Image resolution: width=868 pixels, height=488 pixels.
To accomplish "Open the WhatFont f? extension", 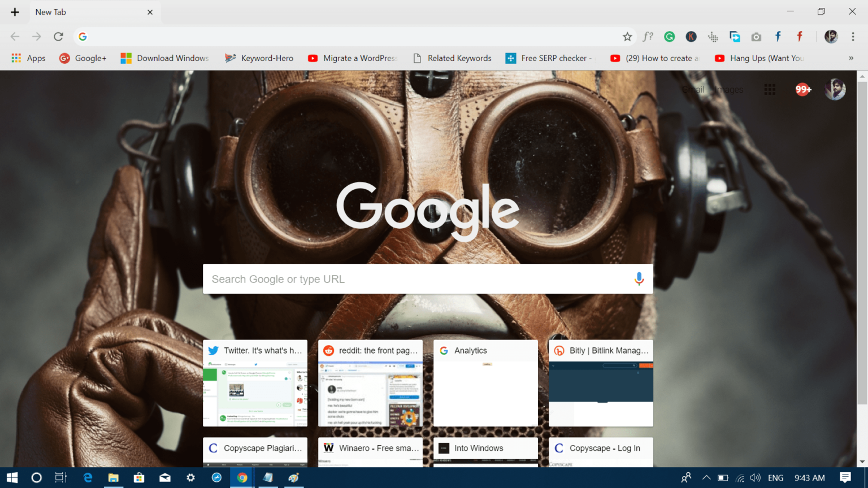I will point(648,37).
